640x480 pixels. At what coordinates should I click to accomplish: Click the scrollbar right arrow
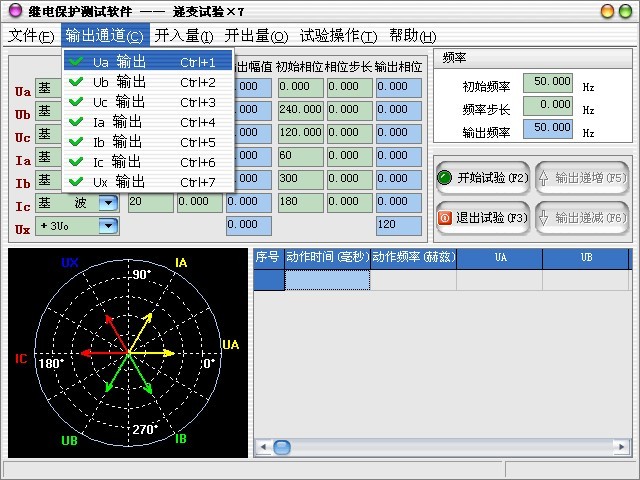(621, 447)
